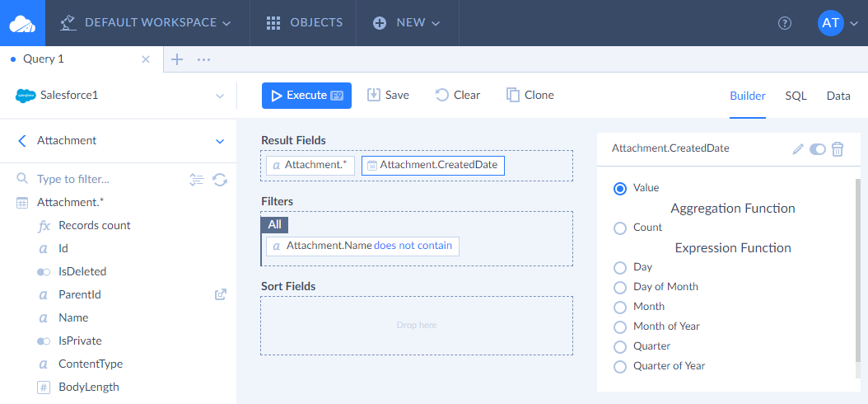Select the Day of Month radio
This screenshot has height=404, width=868.
click(x=620, y=287)
